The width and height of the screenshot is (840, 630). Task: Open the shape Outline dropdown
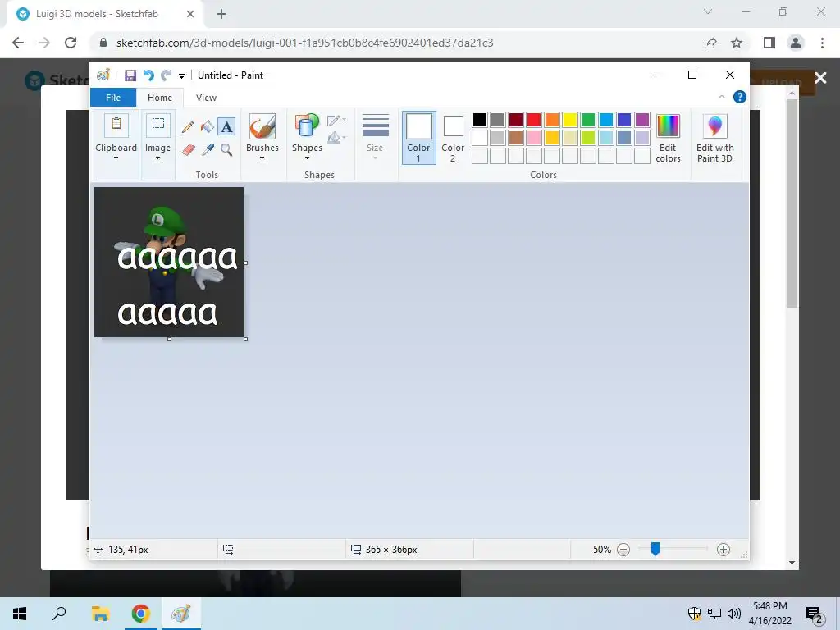tap(336, 121)
